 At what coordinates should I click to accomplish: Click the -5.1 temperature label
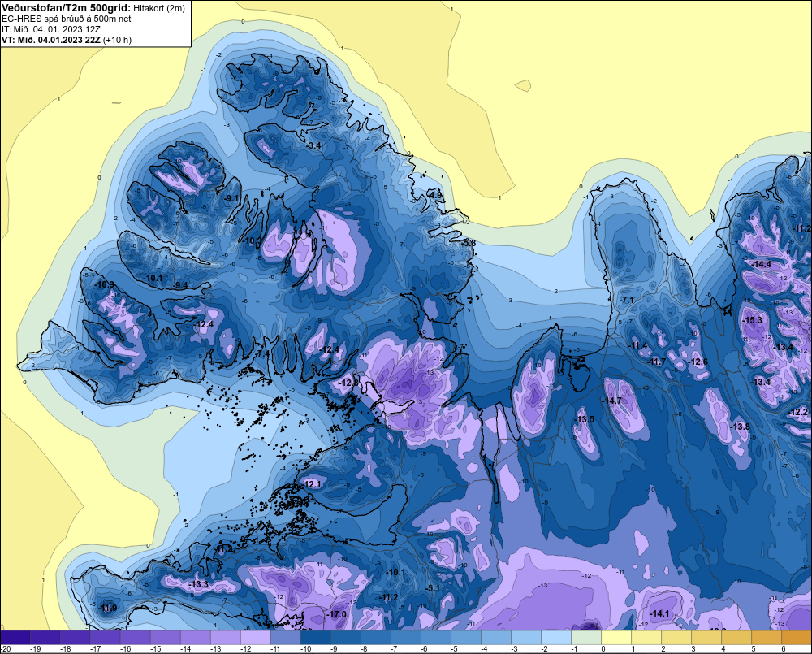(433, 588)
